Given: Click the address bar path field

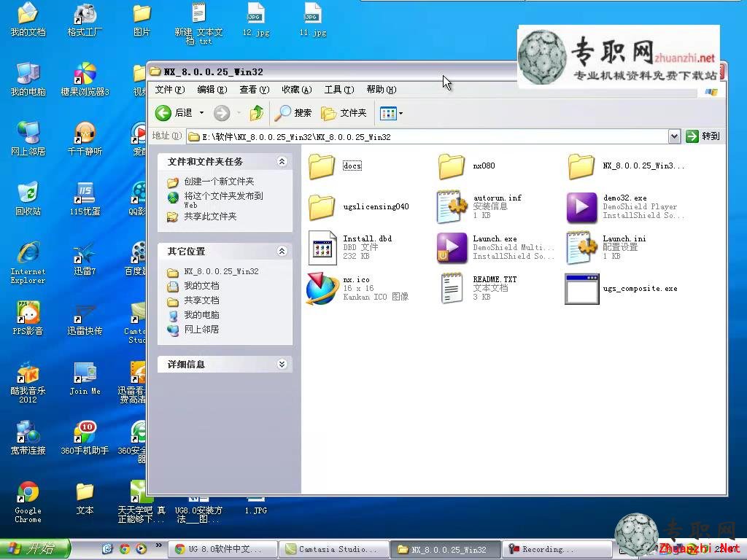Looking at the screenshot, I should tap(427, 136).
